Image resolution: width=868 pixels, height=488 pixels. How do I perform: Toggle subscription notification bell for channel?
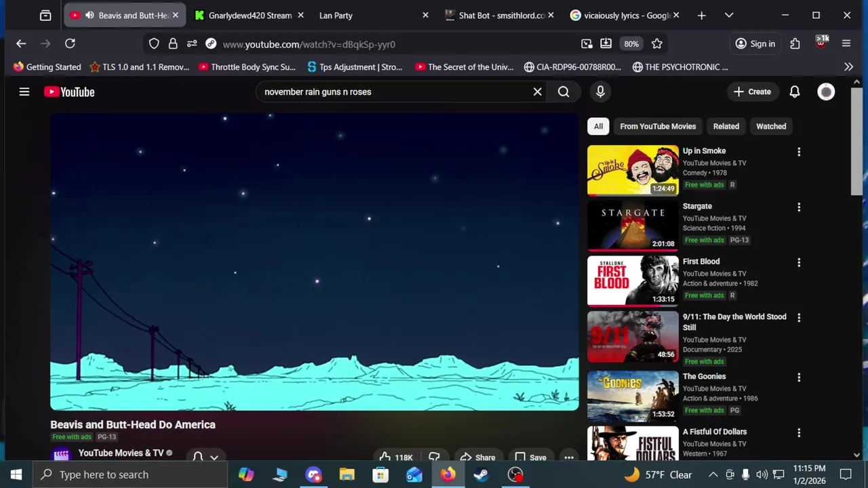205,457
